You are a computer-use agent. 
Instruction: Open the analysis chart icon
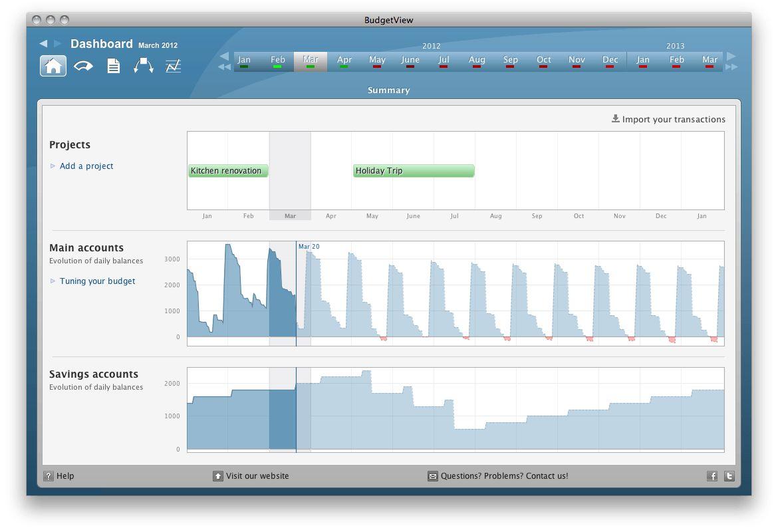click(x=174, y=66)
